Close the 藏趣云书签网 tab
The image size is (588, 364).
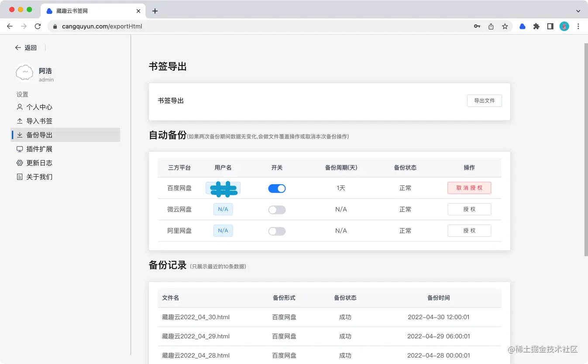139,11
